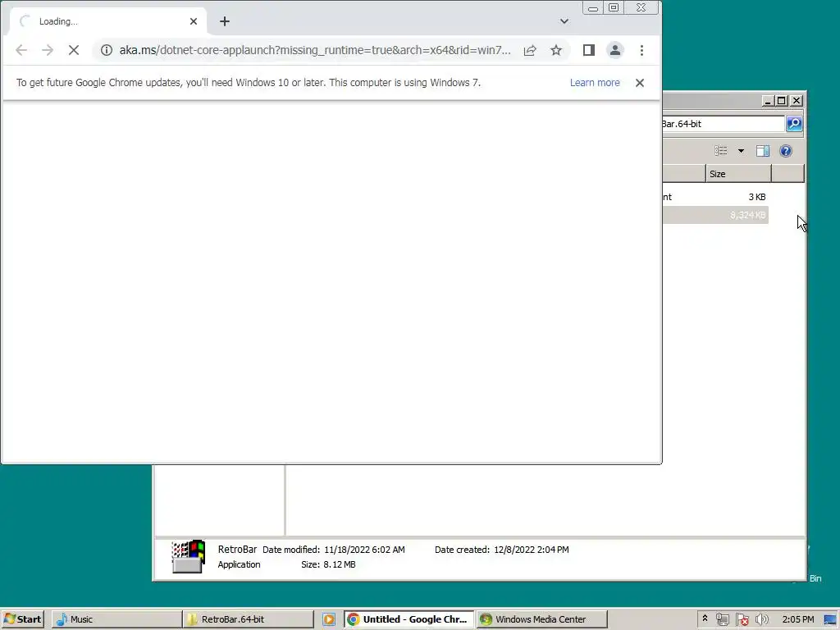Switch to the Music taskbar window

point(116,619)
